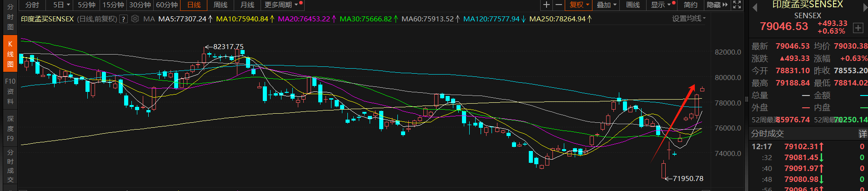Select the 60分钟 period tab
The height and width of the screenshot is (191, 868).
pos(167,5)
